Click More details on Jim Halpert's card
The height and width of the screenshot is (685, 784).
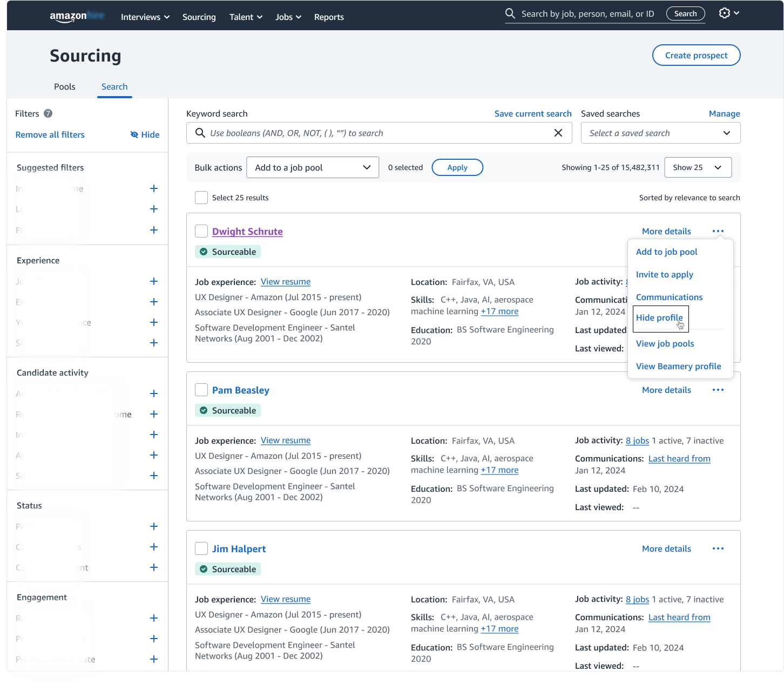pyautogui.click(x=666, y=548)
